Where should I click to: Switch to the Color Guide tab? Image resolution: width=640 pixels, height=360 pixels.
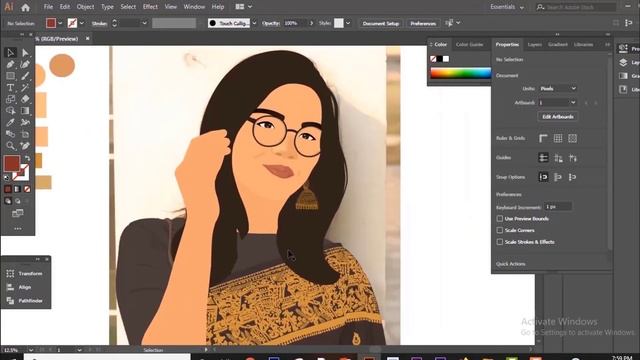[469, 44]
